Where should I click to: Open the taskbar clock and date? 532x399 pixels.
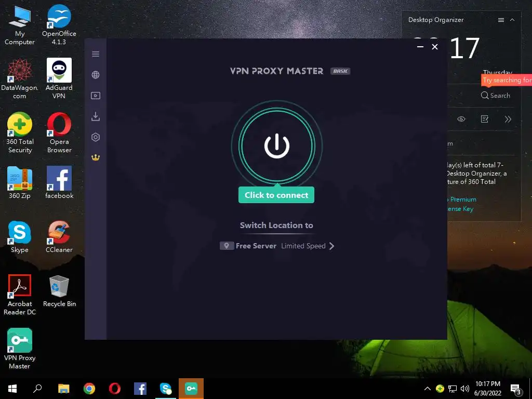(x=487, y=389)
